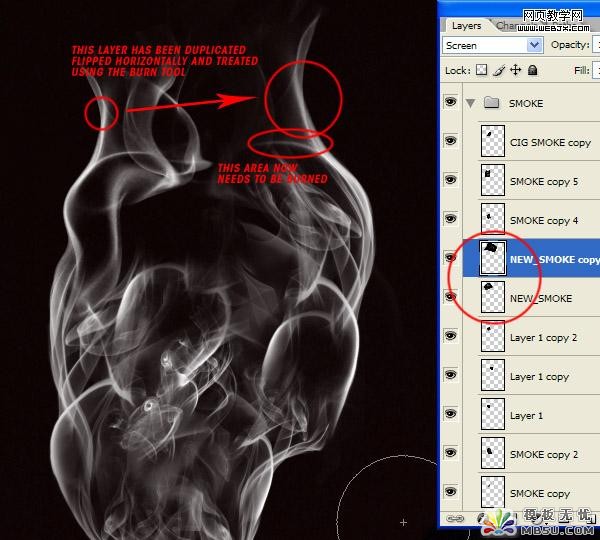Click the Layer 1 copy thumbnail
Image resolution: width=600 pixels, height=540 pixels.
tap(492, 375)
